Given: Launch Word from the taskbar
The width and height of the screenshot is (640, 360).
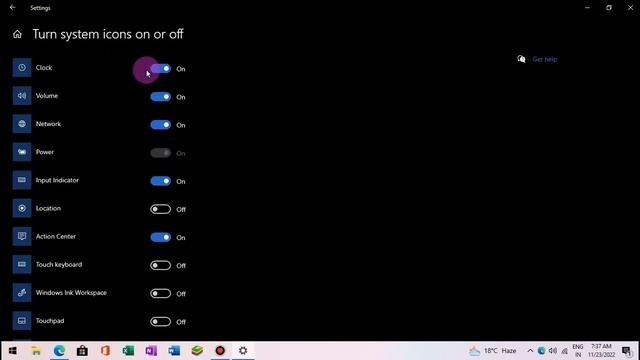Looking at the screenshot, I should coord(174,351).
